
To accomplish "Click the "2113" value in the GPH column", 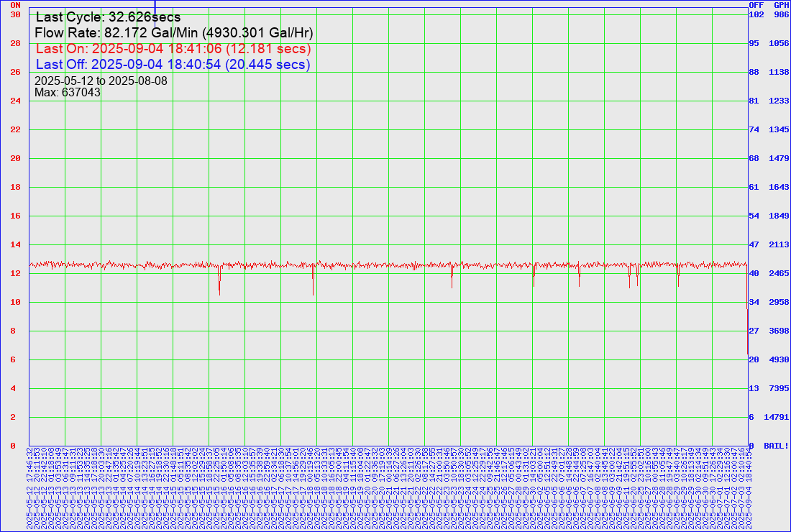I will [779, 244].
